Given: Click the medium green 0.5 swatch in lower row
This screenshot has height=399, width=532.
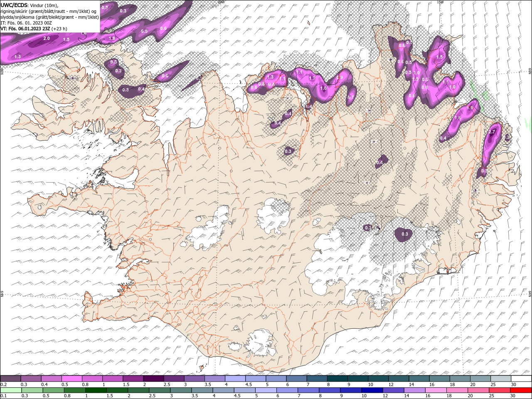Looking at the screenshot, I should [54, 390].
